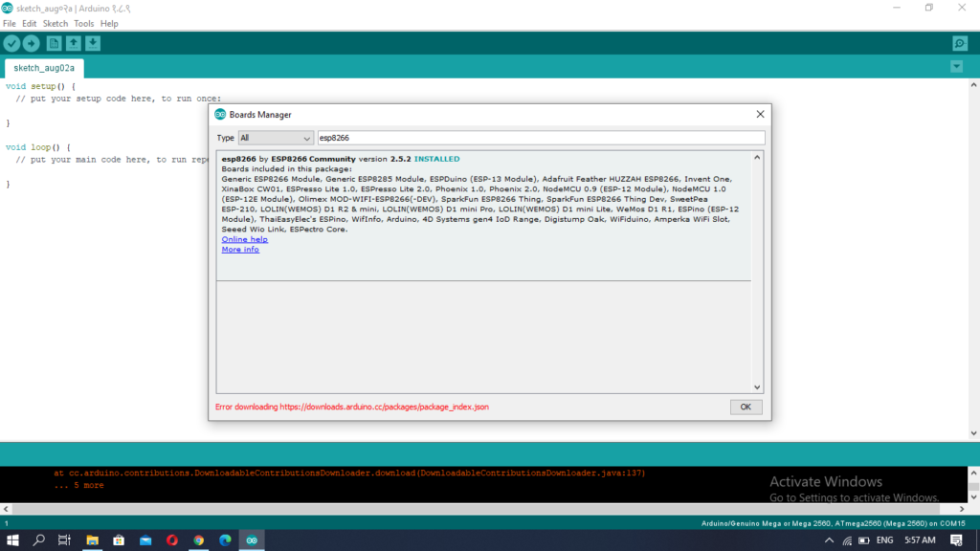Click the console horizontal scroll-left arrow
This screenshot has height=551, width=980.
coord(6,509)
